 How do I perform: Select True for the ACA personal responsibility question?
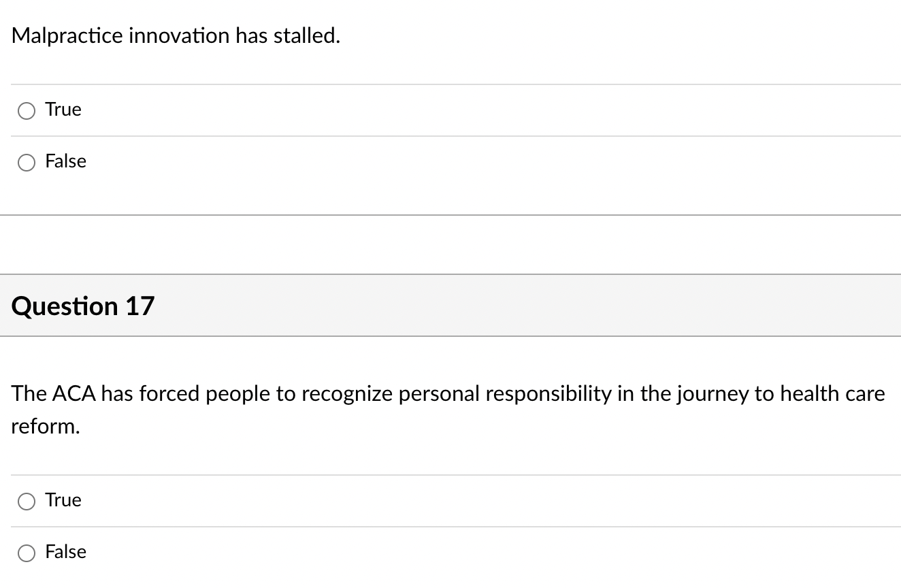pyautogui.click(x=27, y=501)
